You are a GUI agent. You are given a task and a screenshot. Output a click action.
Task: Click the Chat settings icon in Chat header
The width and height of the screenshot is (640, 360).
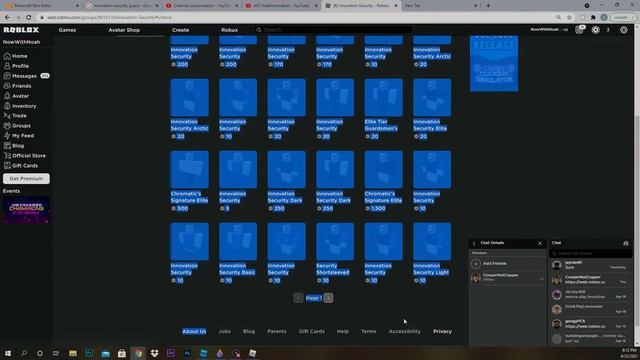coord(626,243)
